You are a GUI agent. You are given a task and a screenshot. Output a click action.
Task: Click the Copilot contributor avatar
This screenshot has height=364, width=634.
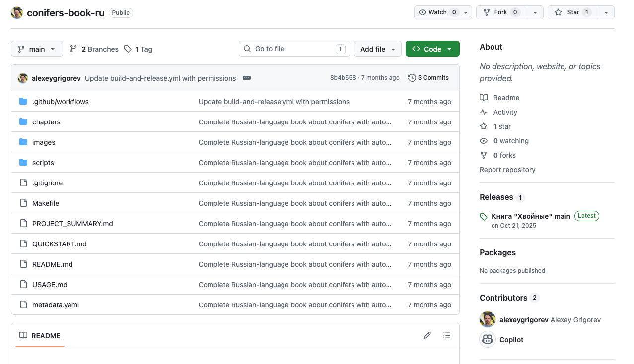coord(488,339)
